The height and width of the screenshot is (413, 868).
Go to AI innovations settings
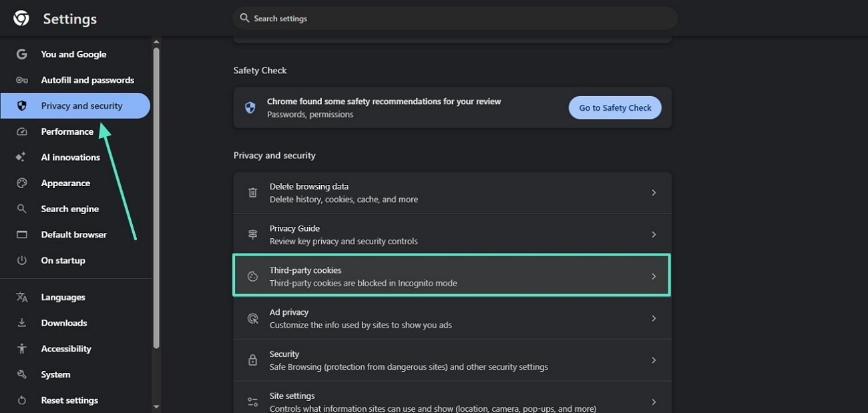pyautogui.click(x=70, y=157)
